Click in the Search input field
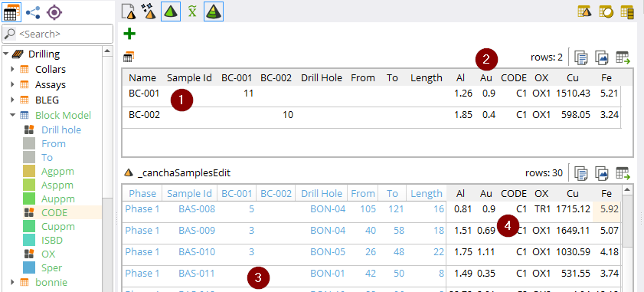644x292 pixels. (x=57, y=34)
